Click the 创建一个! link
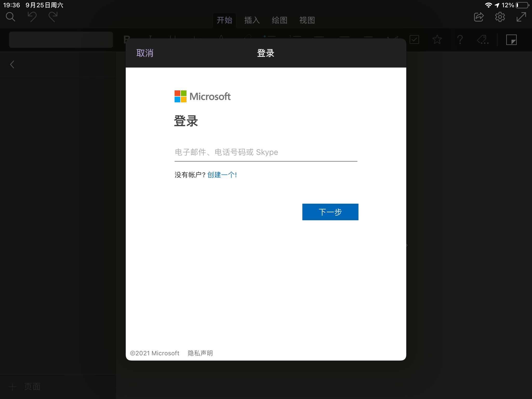 pos(222,175)
